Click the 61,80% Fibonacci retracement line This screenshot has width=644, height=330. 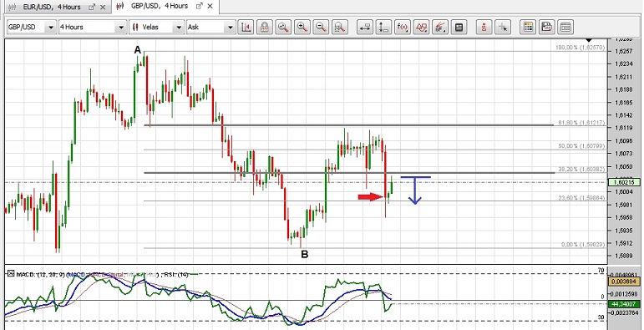click(x=349, y=125)
